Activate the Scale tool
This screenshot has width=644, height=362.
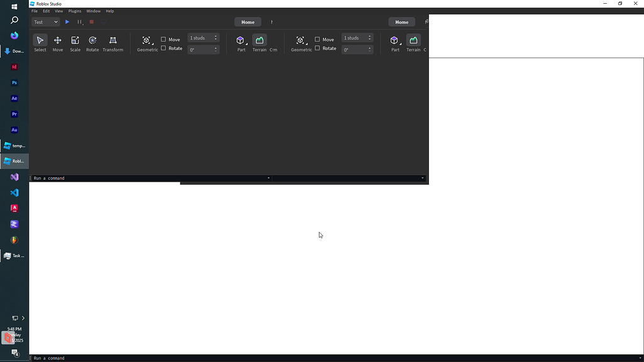coord(75,43)
